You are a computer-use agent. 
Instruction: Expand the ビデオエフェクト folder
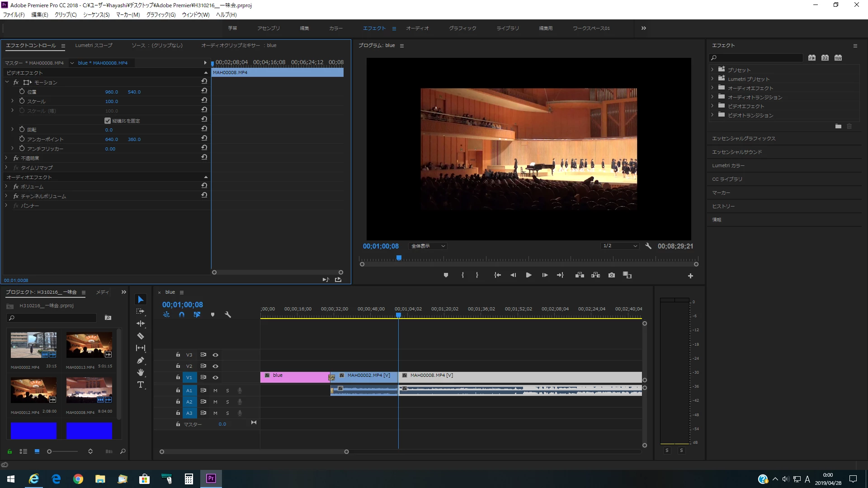(712, 106)
